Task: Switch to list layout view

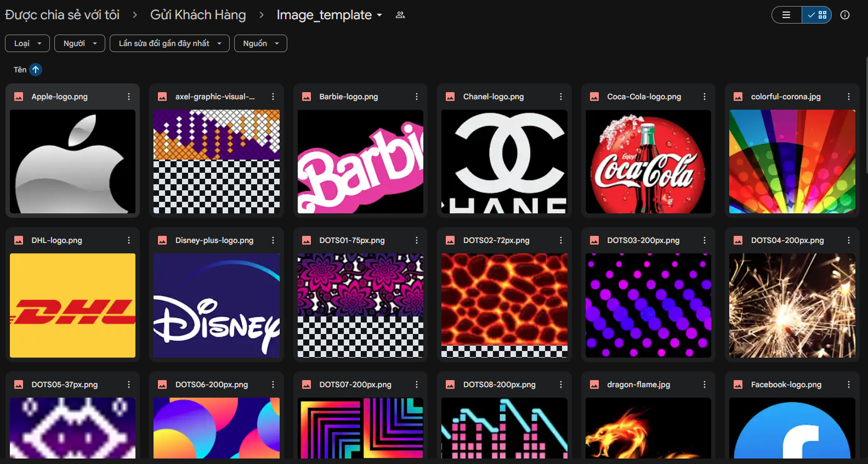Action: click(786, 15)
